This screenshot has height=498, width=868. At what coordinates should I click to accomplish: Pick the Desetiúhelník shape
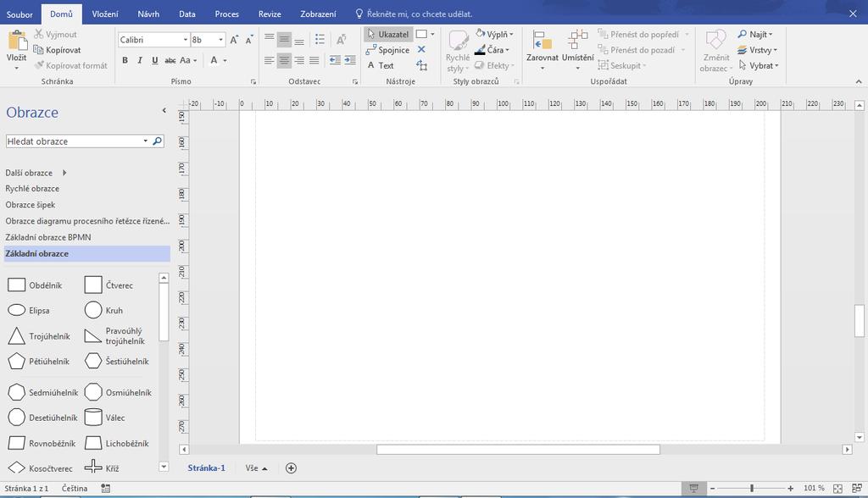42,418
